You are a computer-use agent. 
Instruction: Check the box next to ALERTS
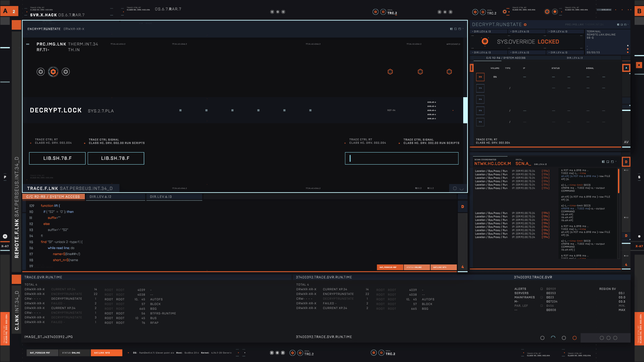[541, 289]
